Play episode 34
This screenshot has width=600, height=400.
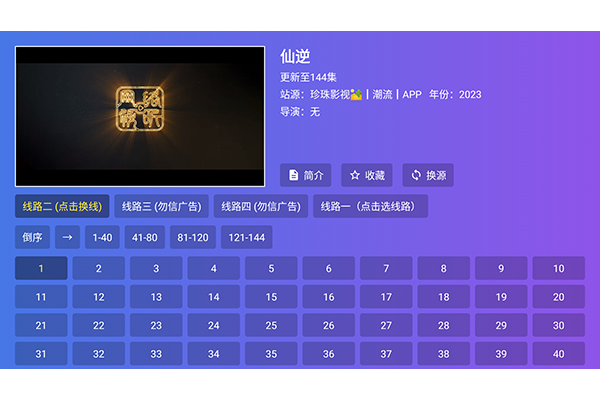coord(214,354)
